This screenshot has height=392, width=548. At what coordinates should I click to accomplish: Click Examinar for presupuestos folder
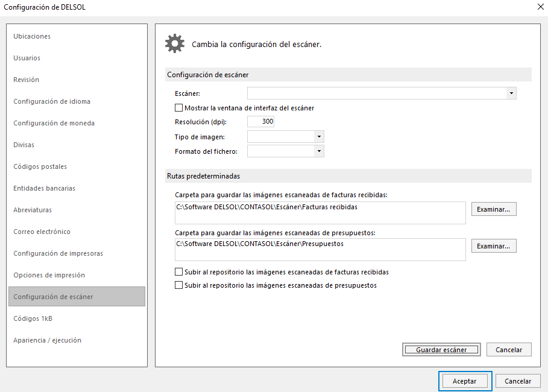coord(494,246)
